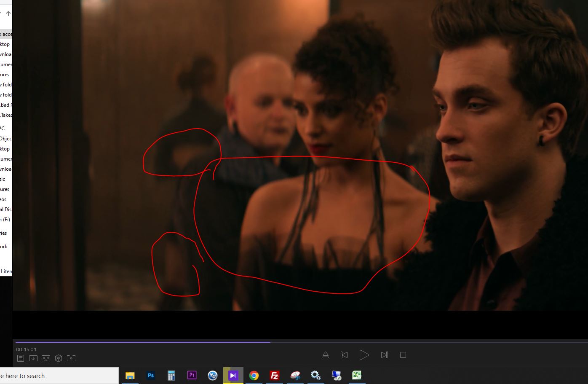Image resolution: width=588 pixels, height=384 pixels.
Task: Skip to the next track
Action: click(384, 355)
